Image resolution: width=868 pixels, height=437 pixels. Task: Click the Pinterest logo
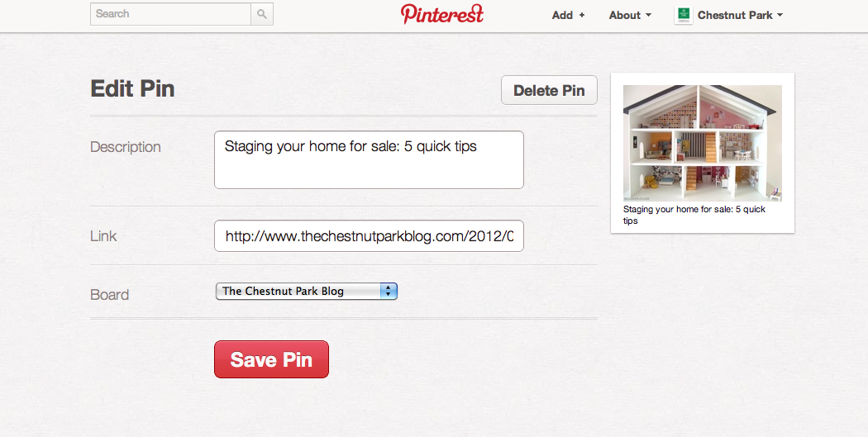pyautogui.click(x=442, y=14)
